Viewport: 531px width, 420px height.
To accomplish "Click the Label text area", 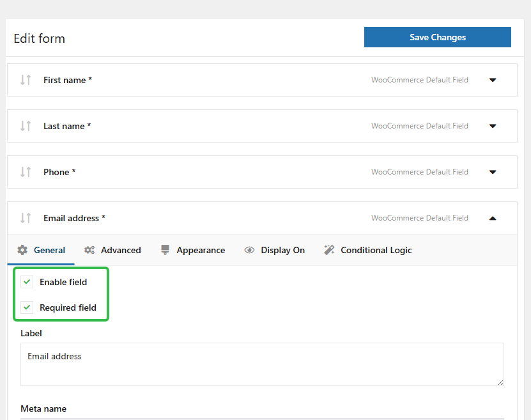I will (262, 364).
